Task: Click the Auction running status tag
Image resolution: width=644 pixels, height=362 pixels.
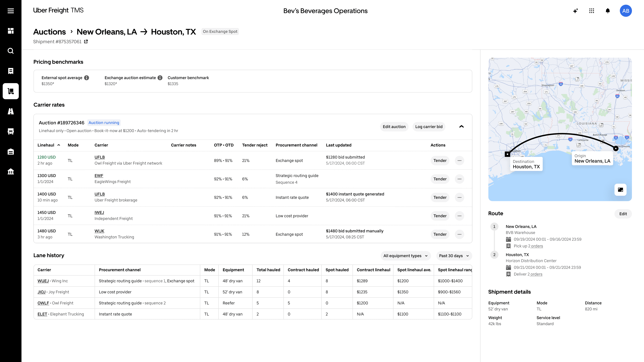Action: [104, 123]
